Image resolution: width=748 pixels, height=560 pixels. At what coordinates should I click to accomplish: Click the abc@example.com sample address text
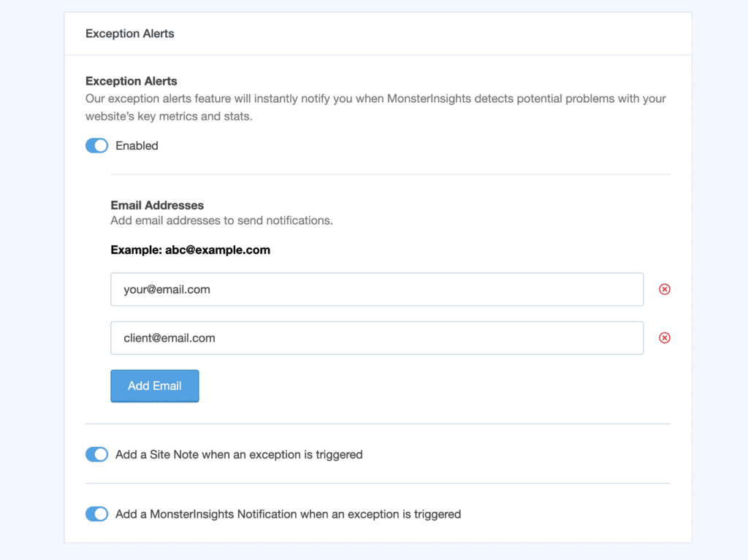point(218,250)
